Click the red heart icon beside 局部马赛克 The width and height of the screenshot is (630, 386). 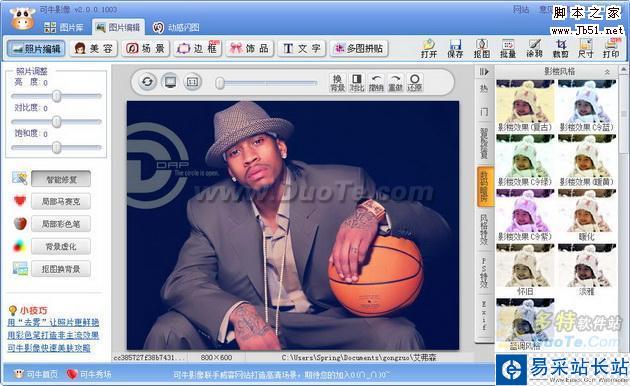pyautogui.click(x=20, y=200)
